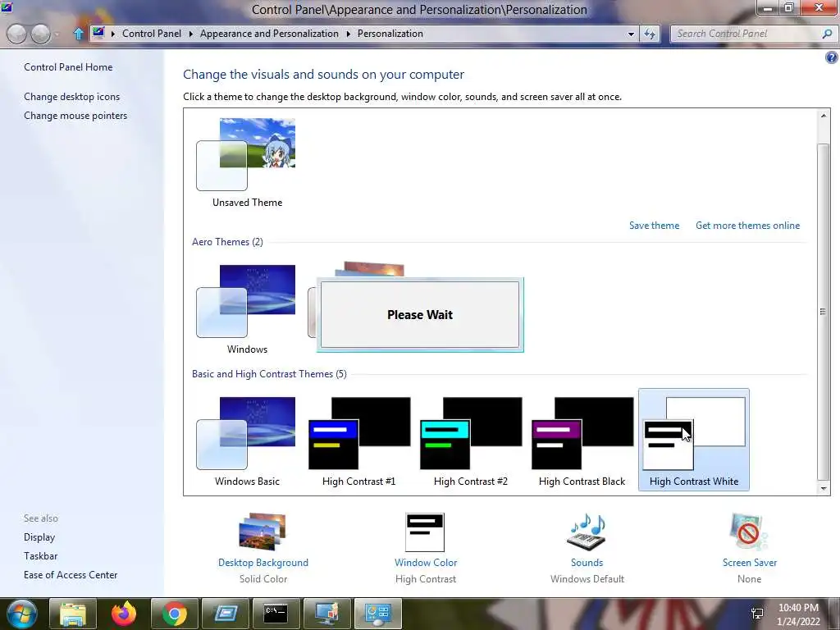
Task: Click the help question mark icon
Action: click(x=832, y=57)
